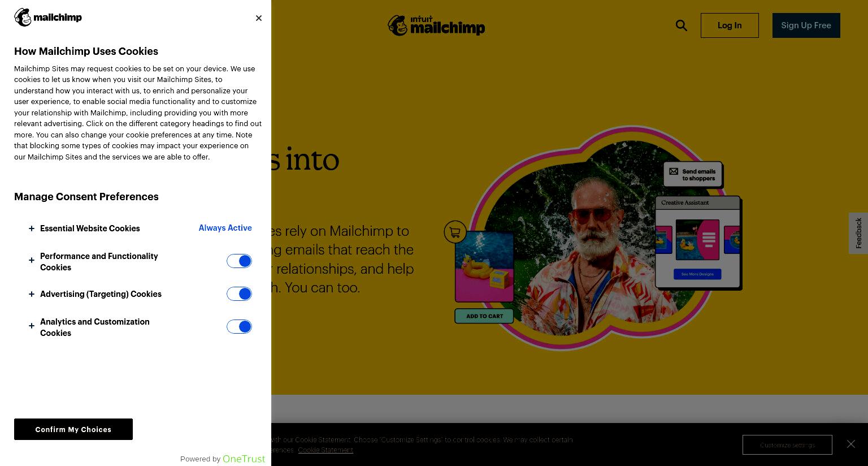This screenshot has width=868, height=466.
Task: Open the Cookie Statement link
Action: pyautogui.click(x=325, y=450)
